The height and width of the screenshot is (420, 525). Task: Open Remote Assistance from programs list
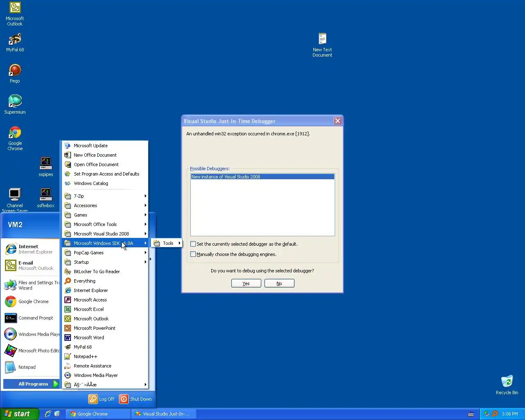[105, 366]
